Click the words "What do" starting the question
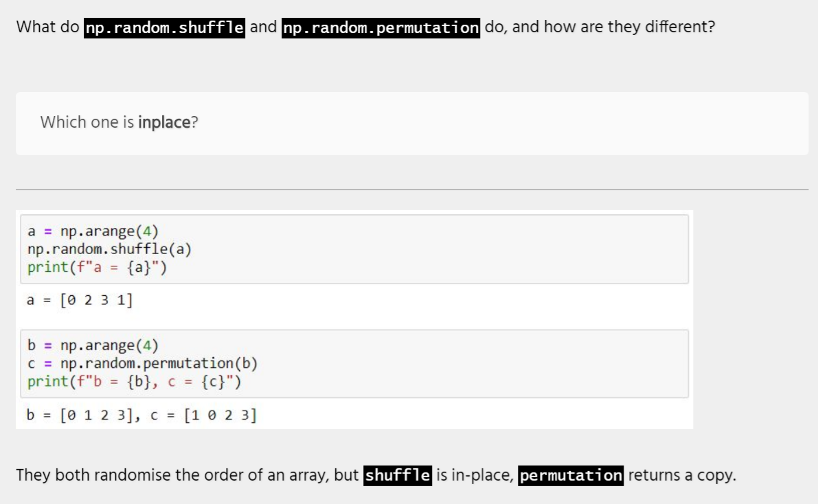This screenshot has height=504, width=818. [47, 27]
